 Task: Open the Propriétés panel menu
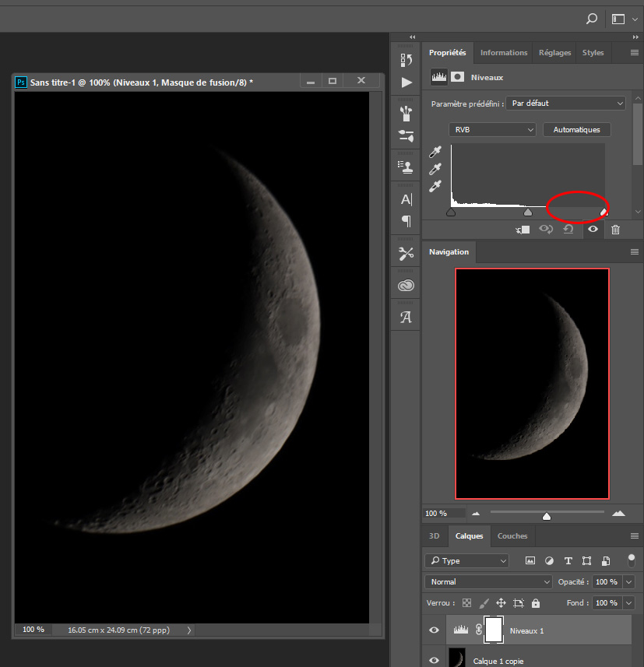coord(634,53)
